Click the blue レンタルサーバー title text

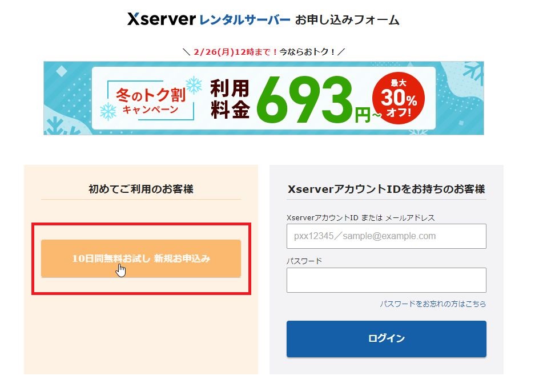245,19
